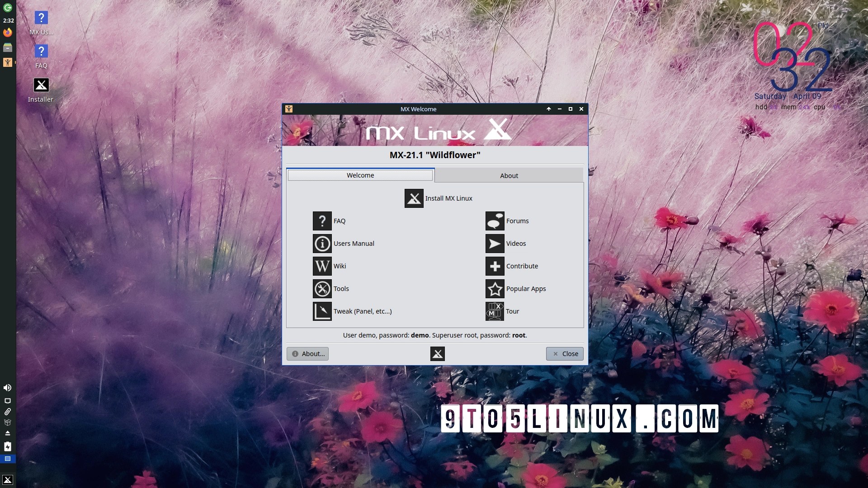The image size is (868, 488).
Task: Click the MX logo icon in the dialog footer
Action: (437, 354)
